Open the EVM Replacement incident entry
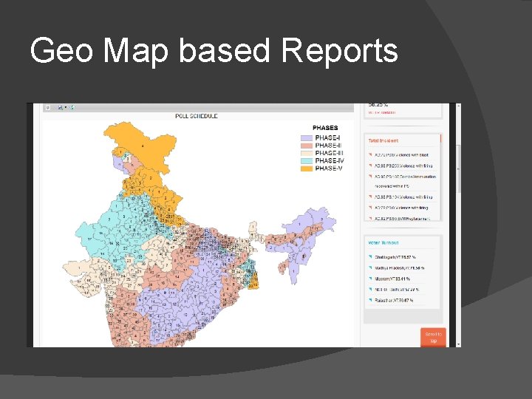532x399 pixels. (x=402, y=219)
